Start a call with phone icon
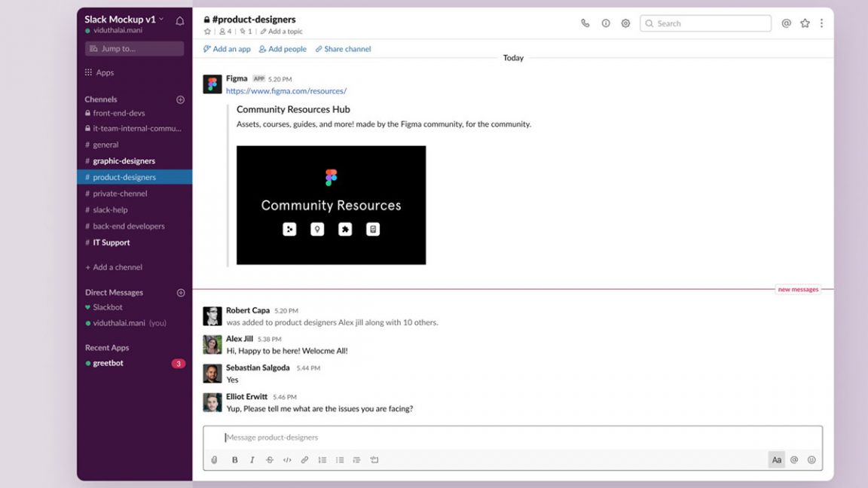The height and width of the screenshot is (488, 868). click(x=585, y=23)
